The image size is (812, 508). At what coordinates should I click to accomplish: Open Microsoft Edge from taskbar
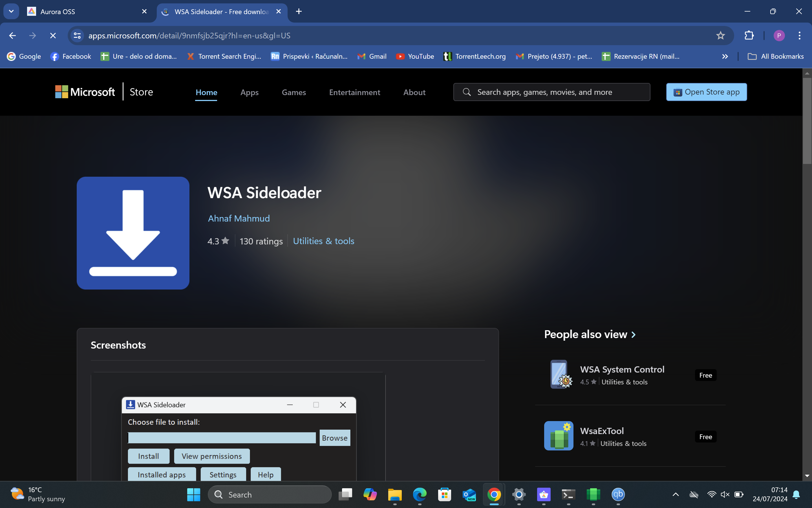click(420, 494)
